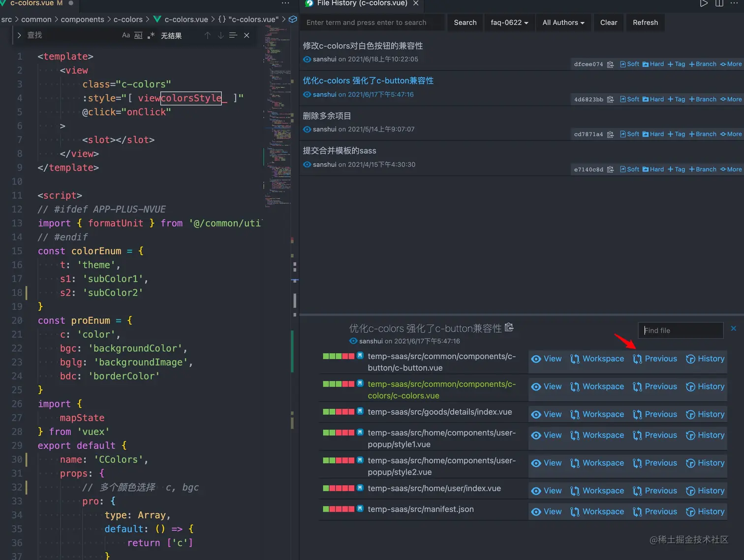Soft reset to commit e7140c8d
Viewport: 744px width, 560px height.
click(x=629, y=169)
